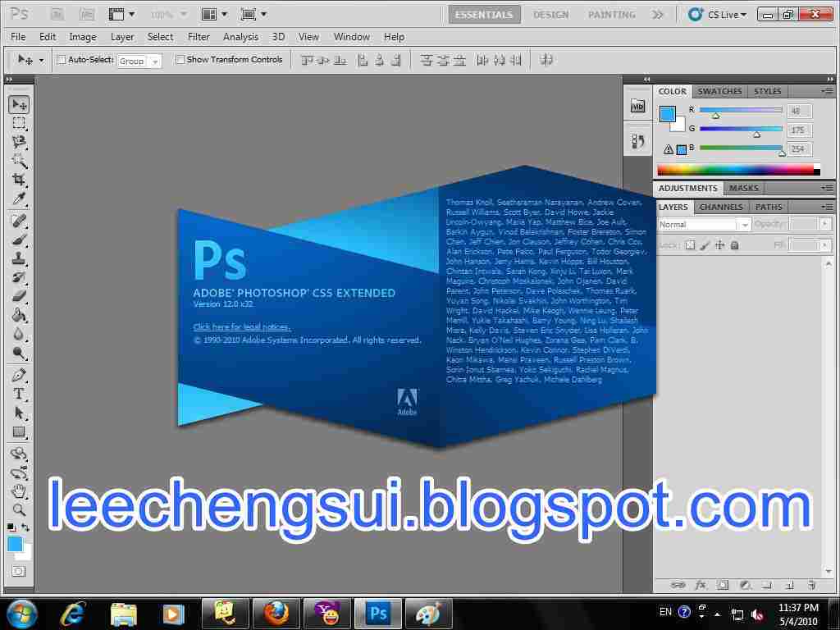Switch to the Painting workspace
840x630 pixels.
click(612, 15)
